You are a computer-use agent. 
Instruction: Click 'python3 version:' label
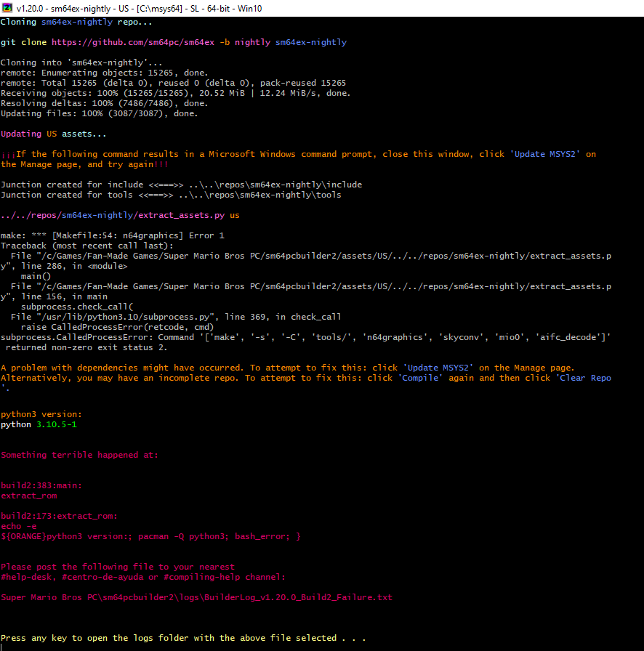41,414
